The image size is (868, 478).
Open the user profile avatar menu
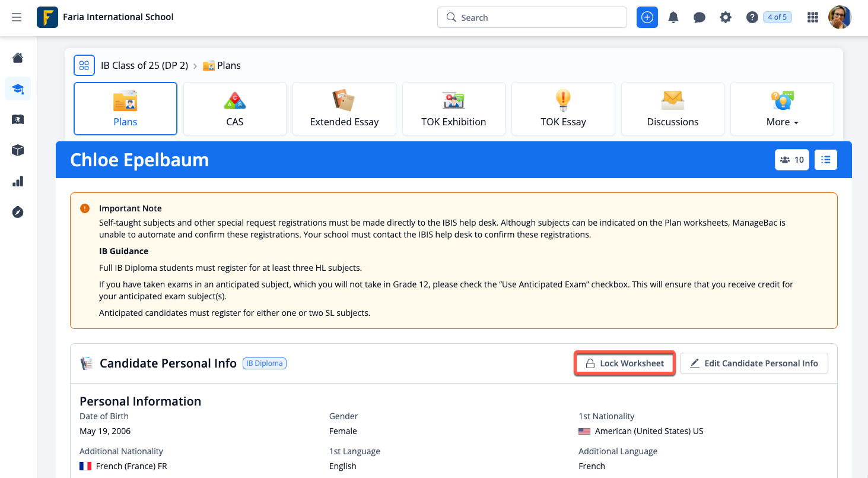click(x=840, y=17)
